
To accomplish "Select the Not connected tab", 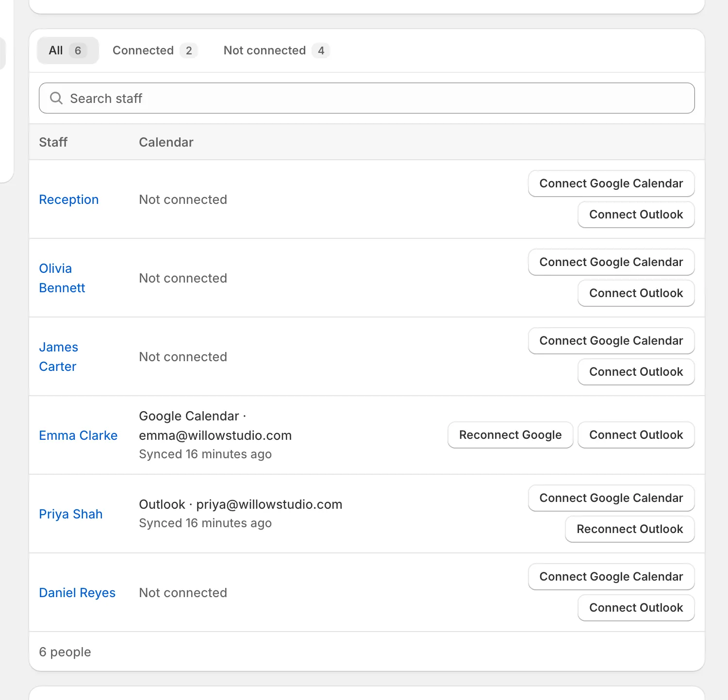I will [x=276, y=50].
